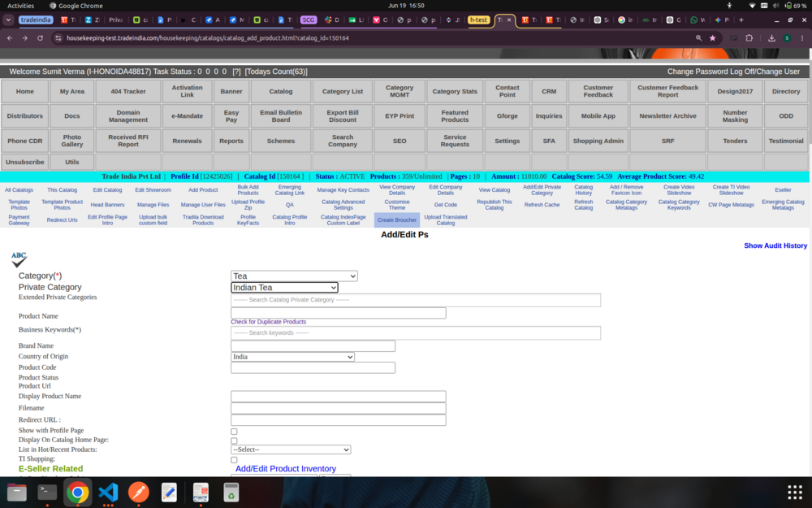Click the ABC spell-check icon
Image resolution: width=812 pixels, height=508 pixels.
tap(19, 259)
